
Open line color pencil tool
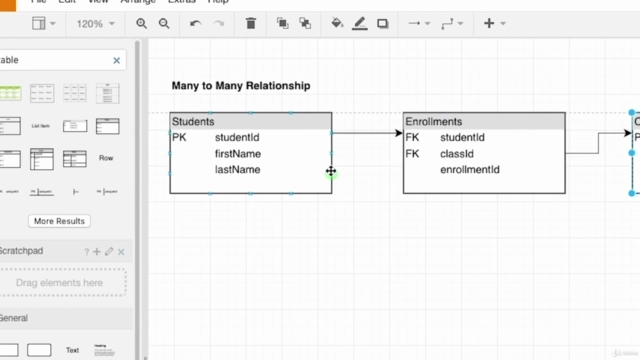coord(360,23)
